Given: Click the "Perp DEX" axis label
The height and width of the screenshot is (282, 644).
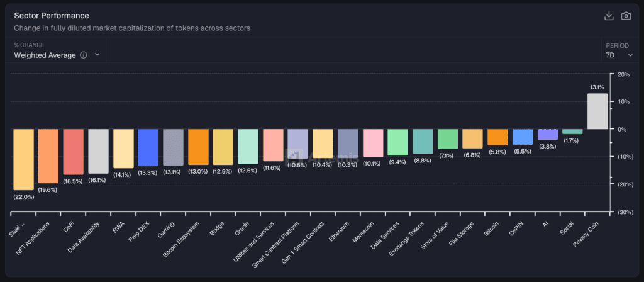Looking at the screenshot, I should (138, 231).
